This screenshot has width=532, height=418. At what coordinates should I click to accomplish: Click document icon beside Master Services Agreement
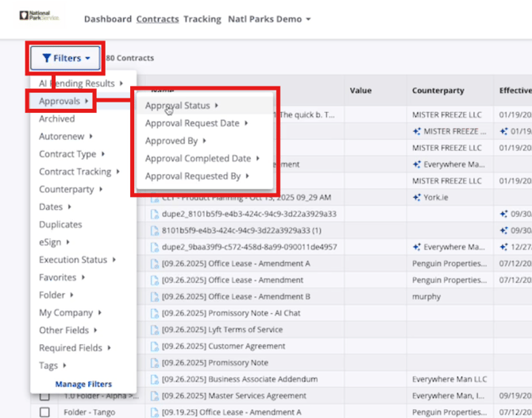tap(156, 396)
